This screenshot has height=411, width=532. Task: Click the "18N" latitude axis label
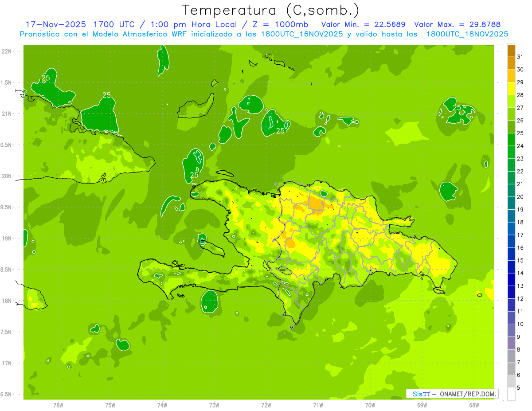pos(7,301)
